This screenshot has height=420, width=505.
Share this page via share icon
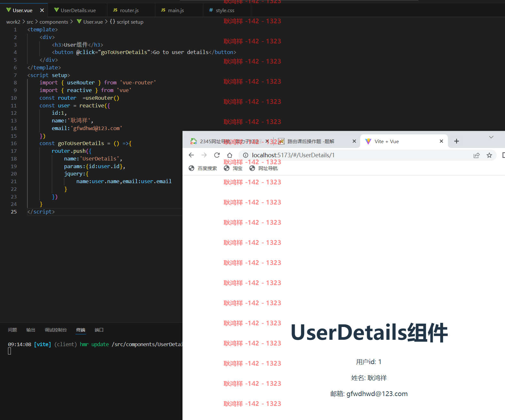pos(477,155)
